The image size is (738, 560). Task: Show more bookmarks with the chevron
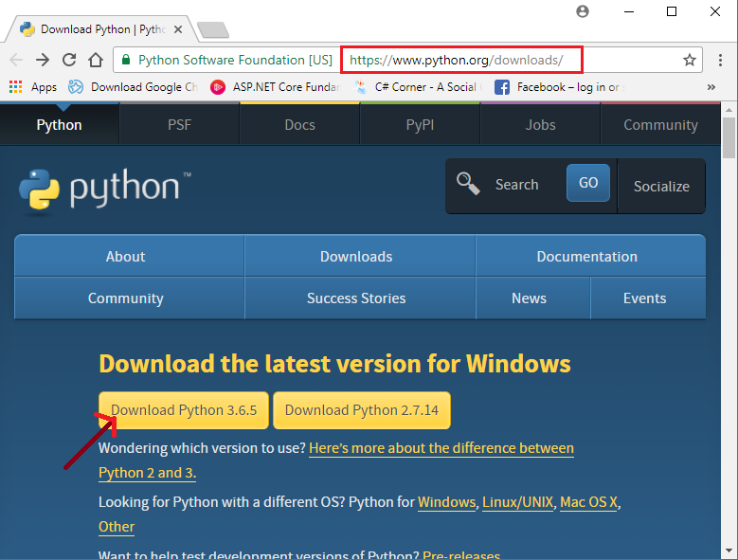click(x=711, y=87)
